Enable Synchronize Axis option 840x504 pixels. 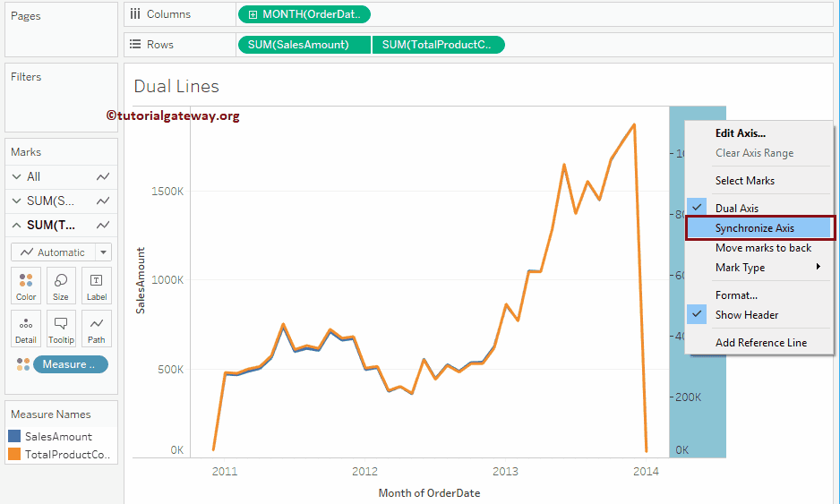pos(754,228)
